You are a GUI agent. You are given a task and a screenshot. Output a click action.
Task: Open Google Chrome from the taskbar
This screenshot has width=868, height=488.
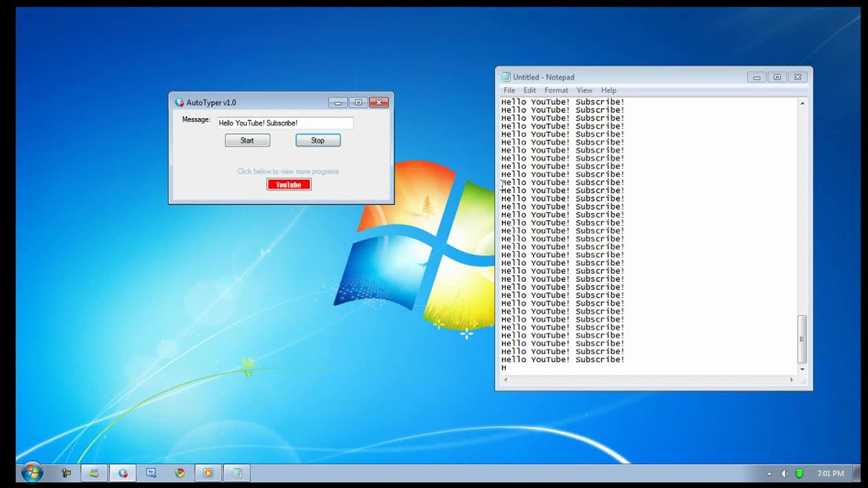click(180, 473)
